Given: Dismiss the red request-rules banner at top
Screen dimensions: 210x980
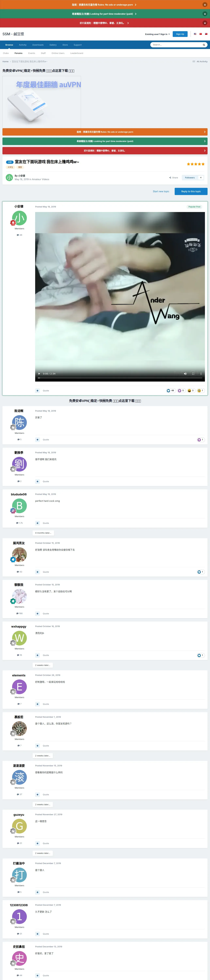Looking at the screenshot, I should click(x=205, y=23).
